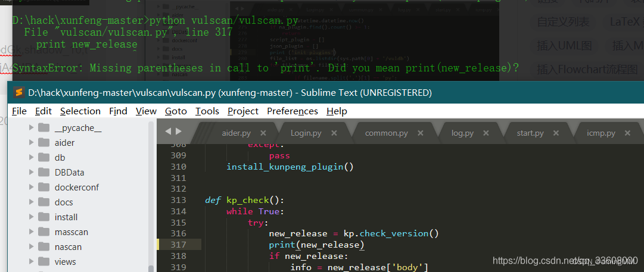Image resolution: width=644 pixels, height=272 pixels.
Task: Open the Find menu
Action: (x=118, y=111)
